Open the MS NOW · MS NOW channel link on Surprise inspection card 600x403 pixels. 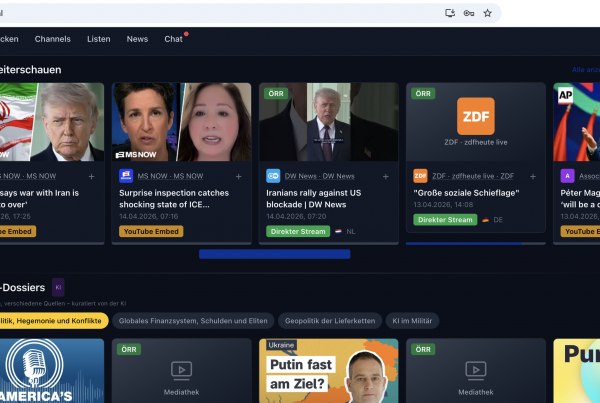[x=170, y=176]
